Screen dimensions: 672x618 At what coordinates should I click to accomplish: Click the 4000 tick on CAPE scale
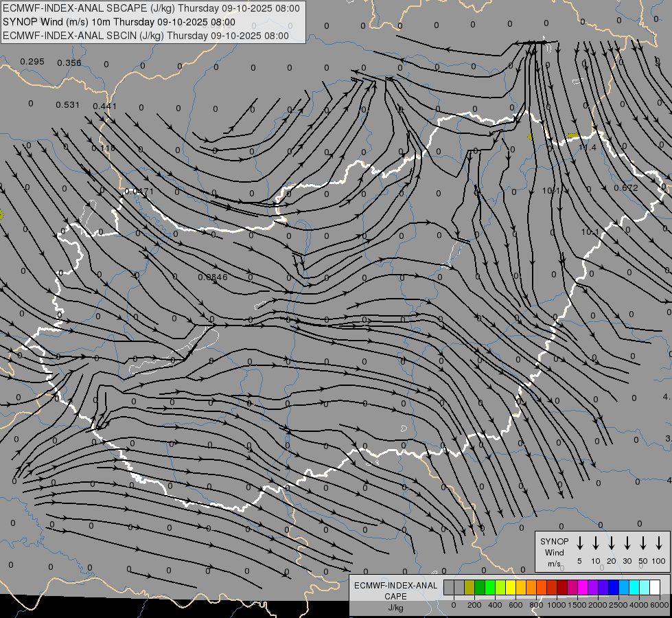click(x=639, y=605)
